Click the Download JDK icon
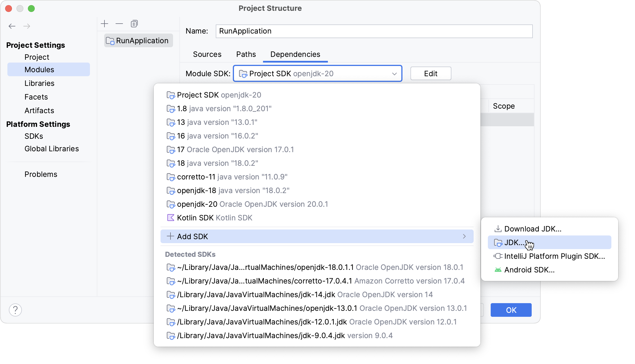The image size is (635, 364). pos(498,228)
